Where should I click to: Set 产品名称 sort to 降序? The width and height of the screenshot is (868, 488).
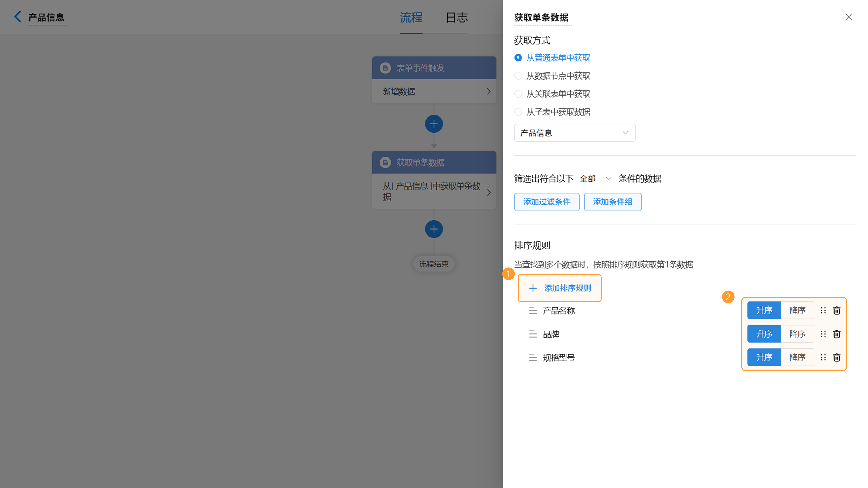[797, 310]
